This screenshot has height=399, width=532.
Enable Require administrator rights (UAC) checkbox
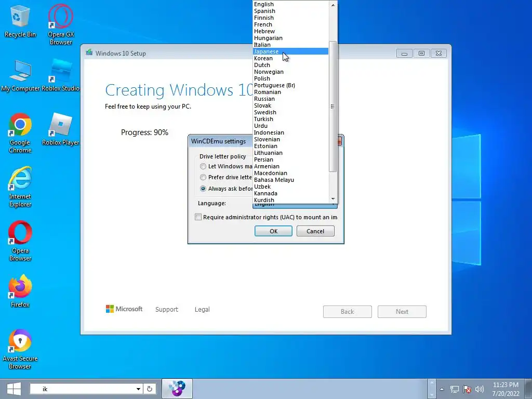[x=198, y=217]
